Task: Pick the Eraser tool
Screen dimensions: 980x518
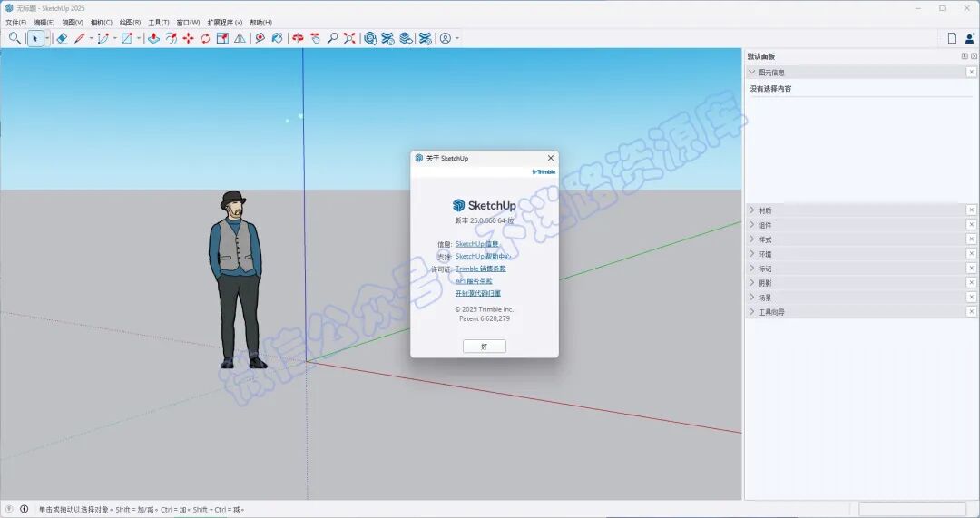Action: (x=62, y=38)
